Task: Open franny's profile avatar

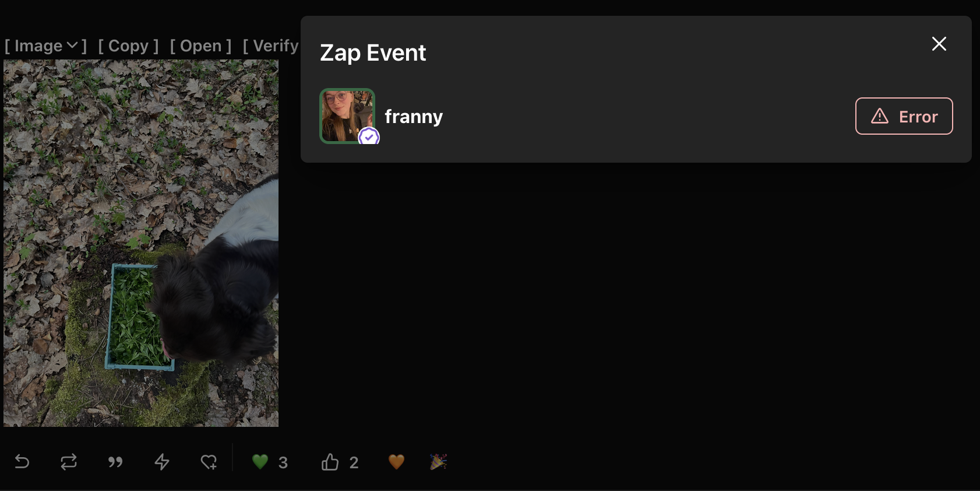Action: (347, 116)
